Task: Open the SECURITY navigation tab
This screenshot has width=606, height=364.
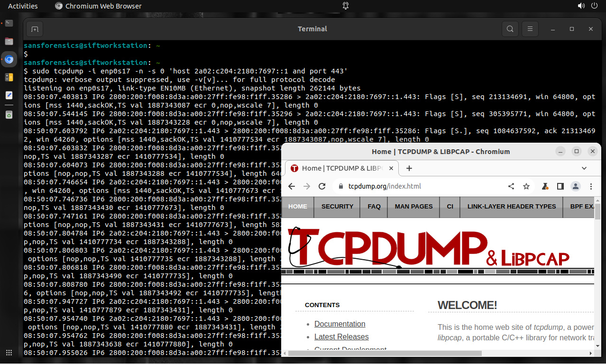Action: point(337,207)
